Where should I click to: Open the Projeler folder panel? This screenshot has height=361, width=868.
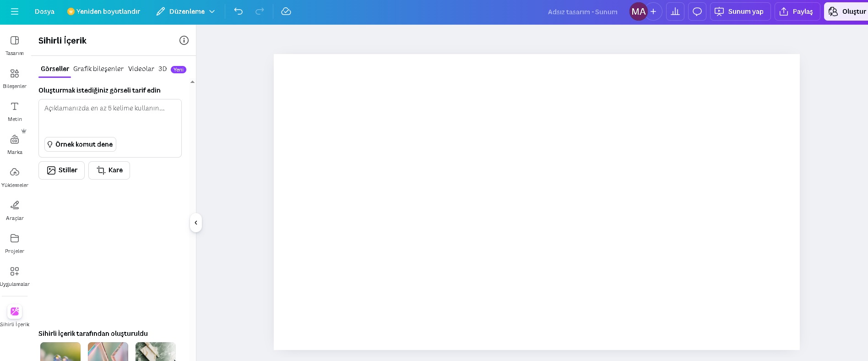click(x=15, y=243)
